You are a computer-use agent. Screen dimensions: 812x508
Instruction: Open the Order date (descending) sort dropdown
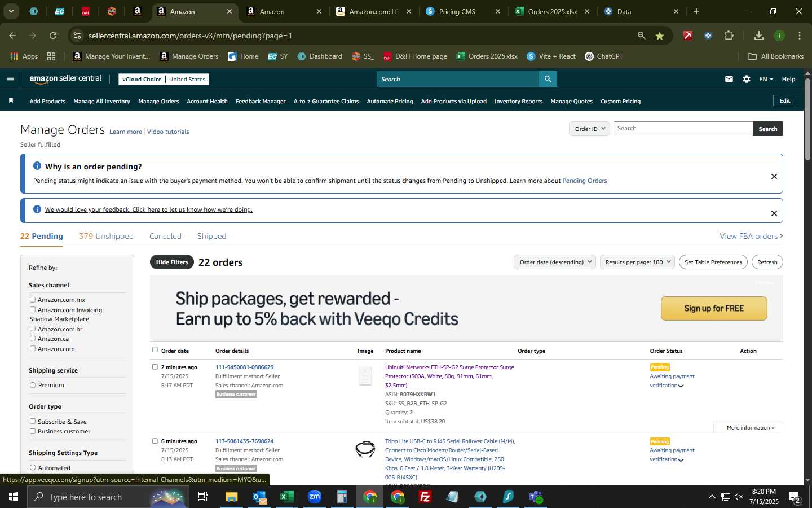[555, 262]
